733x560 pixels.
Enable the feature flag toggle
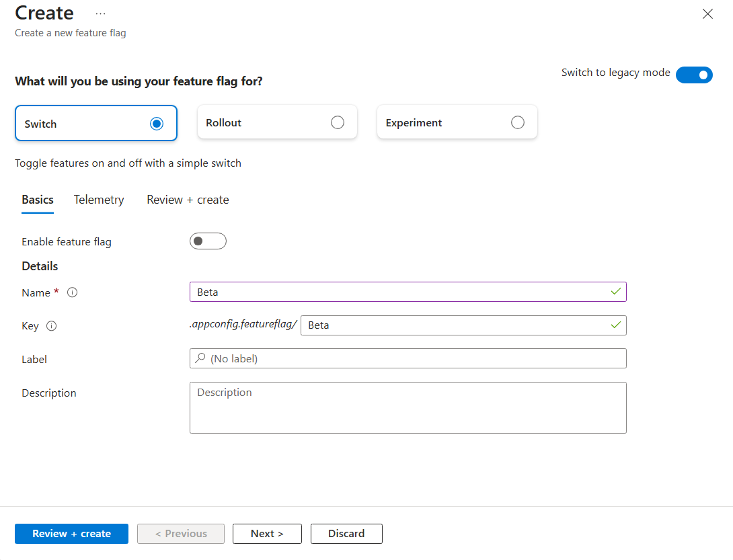208,241
